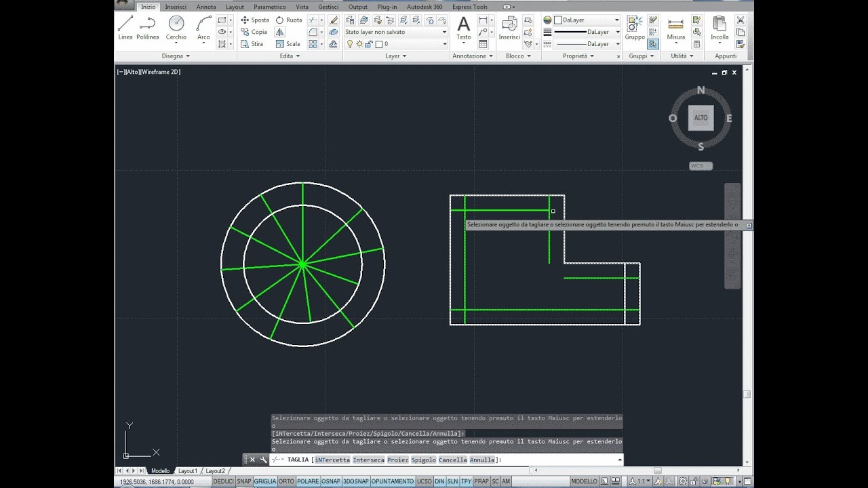Viewport: 868px width, 488px height.
Task: Choose the iNTercetta command option
Action: point(332,460)
